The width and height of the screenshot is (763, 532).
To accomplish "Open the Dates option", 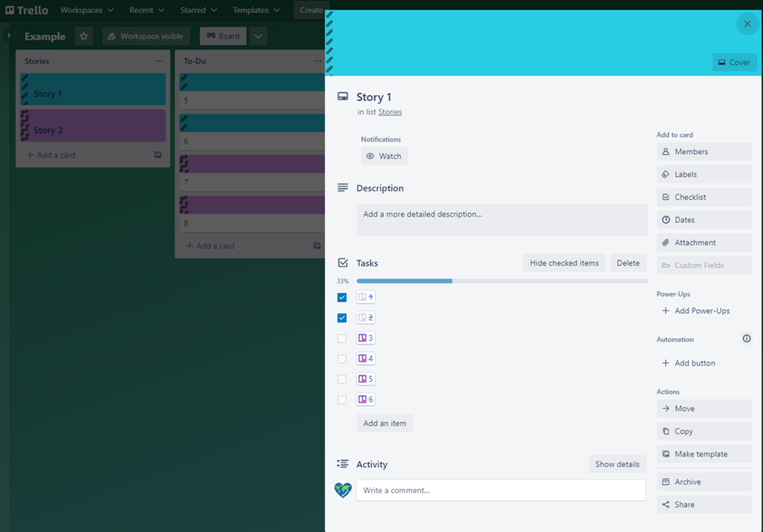I will click(704, 220).
